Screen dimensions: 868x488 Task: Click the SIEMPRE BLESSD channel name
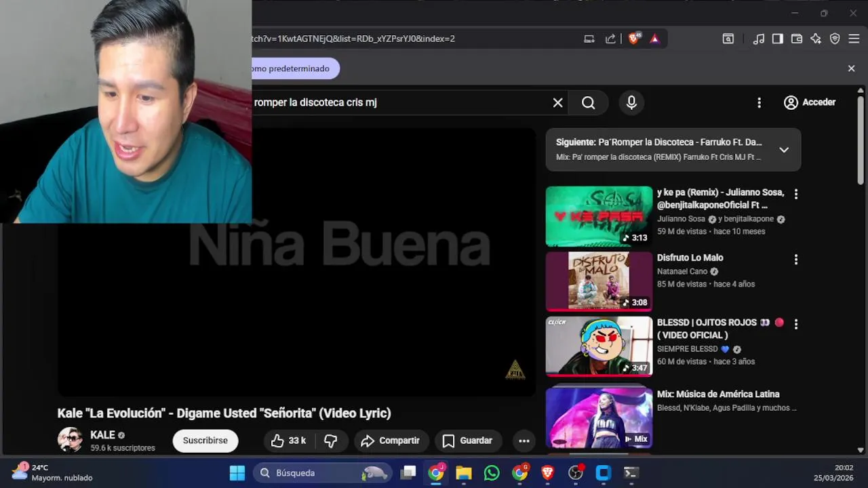[687, 349]
